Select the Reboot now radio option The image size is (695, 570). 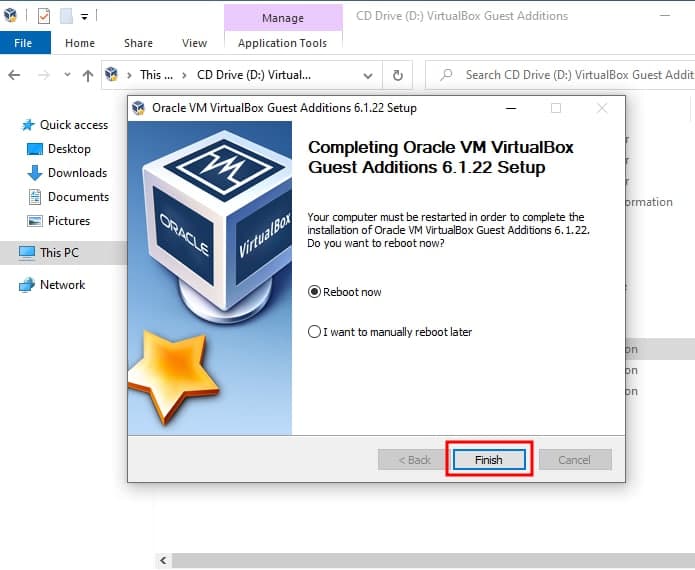pyautogui.click(x=344, y=292)
